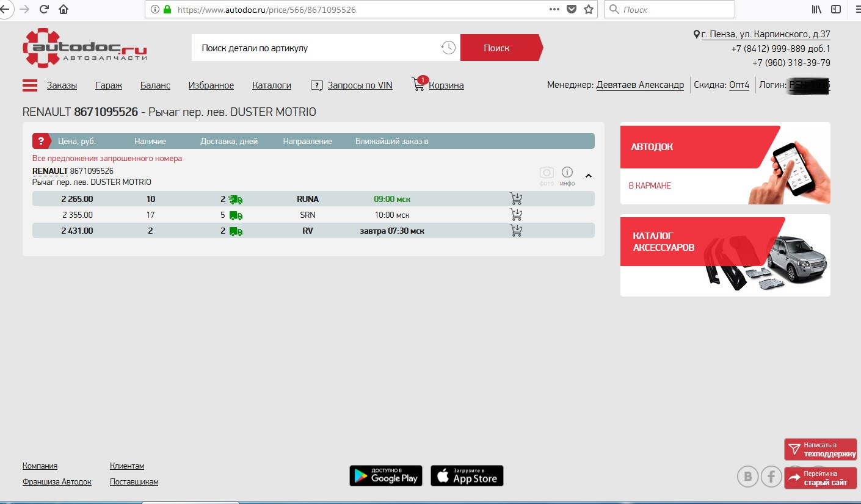Click the Наличие column header

pos(150,141)
